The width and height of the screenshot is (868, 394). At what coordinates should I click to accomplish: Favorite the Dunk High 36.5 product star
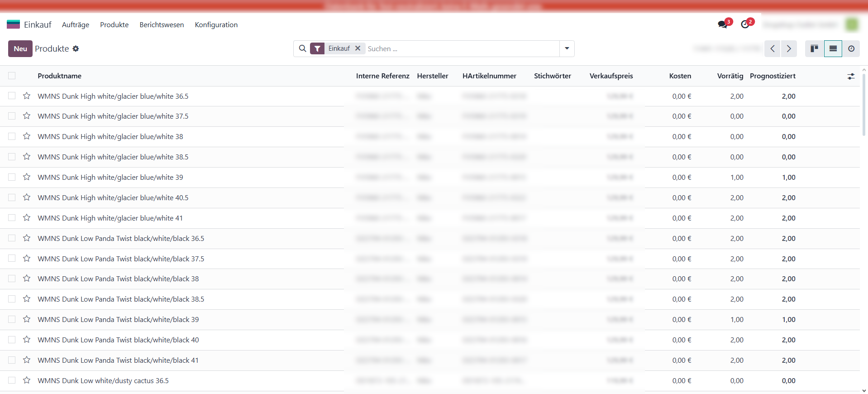27,96
